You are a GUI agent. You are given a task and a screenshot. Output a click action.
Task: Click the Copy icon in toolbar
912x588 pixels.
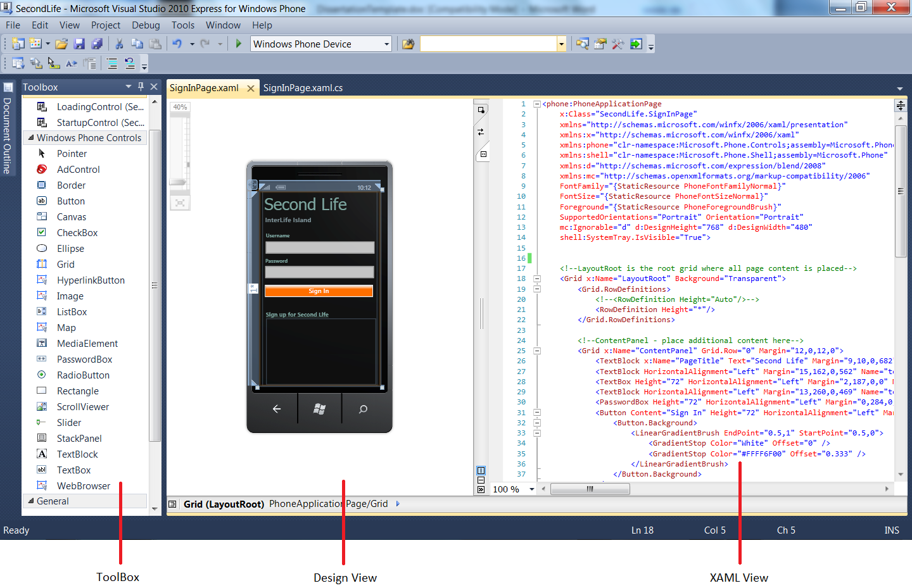(x=137, y=44)
